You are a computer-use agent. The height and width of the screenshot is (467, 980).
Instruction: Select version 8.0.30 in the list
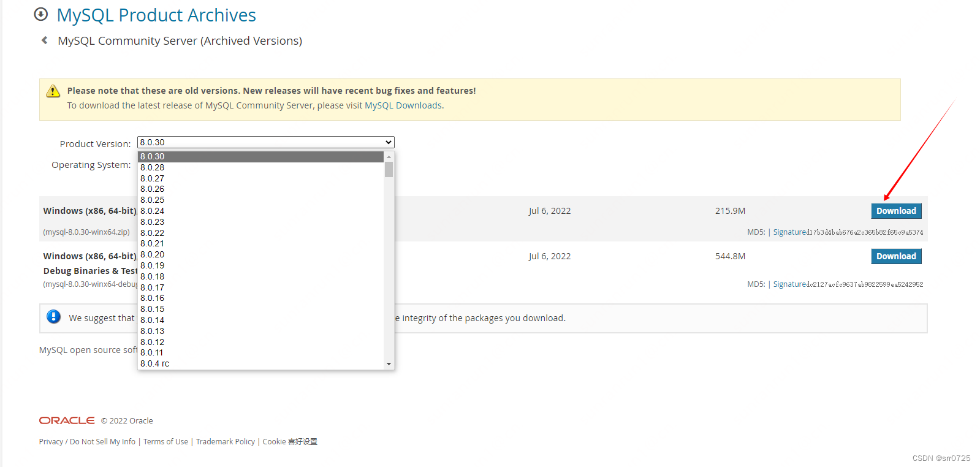[260, 157]
